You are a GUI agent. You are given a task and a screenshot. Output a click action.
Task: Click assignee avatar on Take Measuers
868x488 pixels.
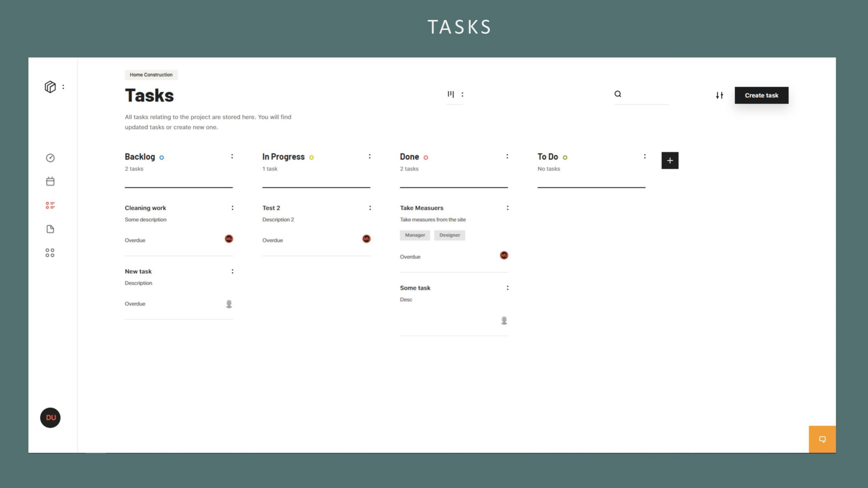[504, 255]
